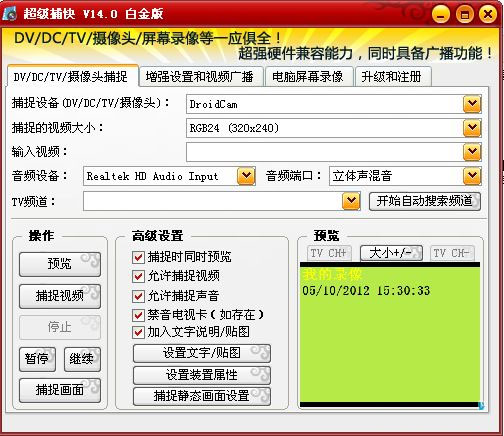Viewport: 504px width, 436px height.
Task: Toggle 允许捕捉视频 checkbox
Action: click(x=138, y=276)
